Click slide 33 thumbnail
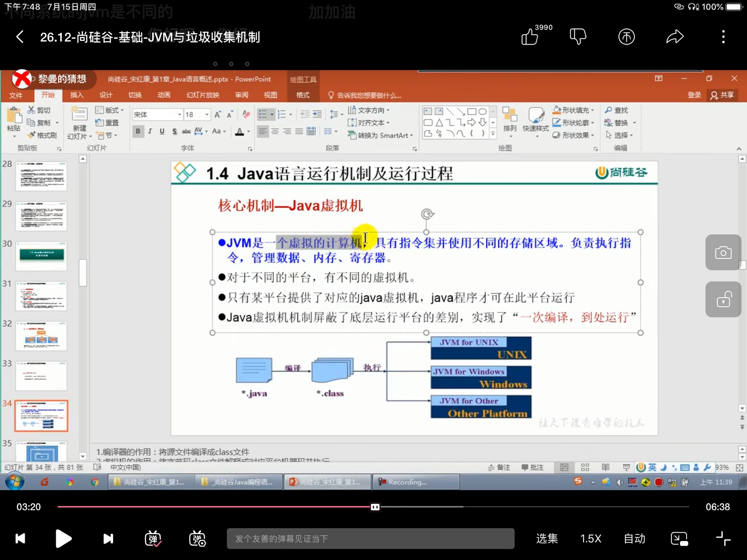This screenshot has height=560, width=747. point(42,375)
